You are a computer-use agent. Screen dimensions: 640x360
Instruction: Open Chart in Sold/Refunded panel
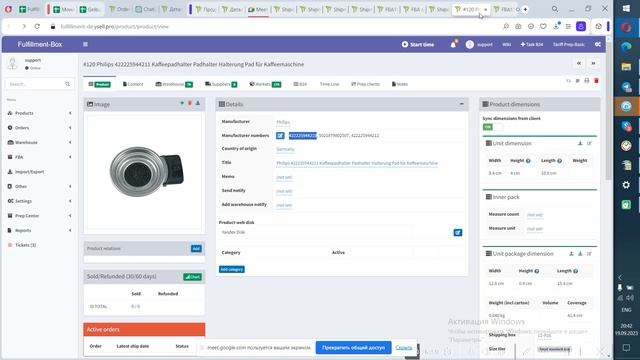[x=192, y=277]
